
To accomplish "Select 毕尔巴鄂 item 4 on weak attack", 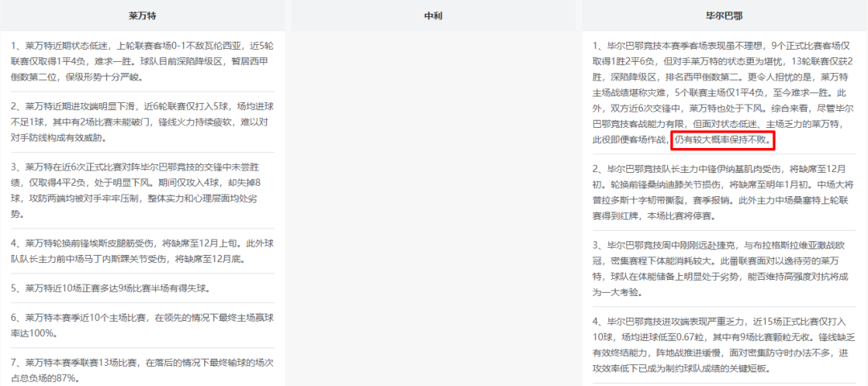I will [723, 344].
